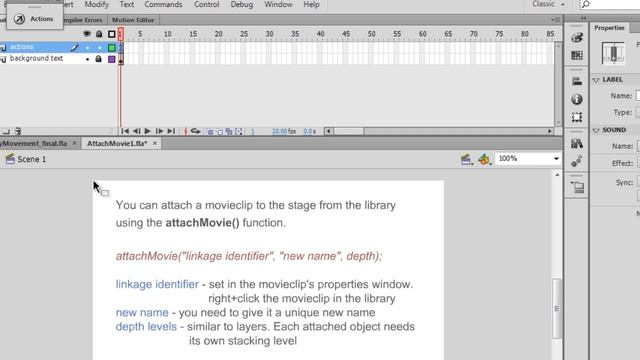This screenshot has height=360, width=640.
Task: Open the Motion Presets panel icon
Action: point(577,162)
